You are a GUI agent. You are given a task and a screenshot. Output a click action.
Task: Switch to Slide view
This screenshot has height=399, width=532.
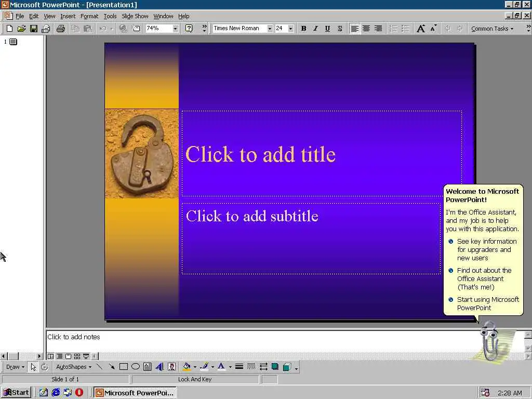pyautogui.click(x=68, y=356)
